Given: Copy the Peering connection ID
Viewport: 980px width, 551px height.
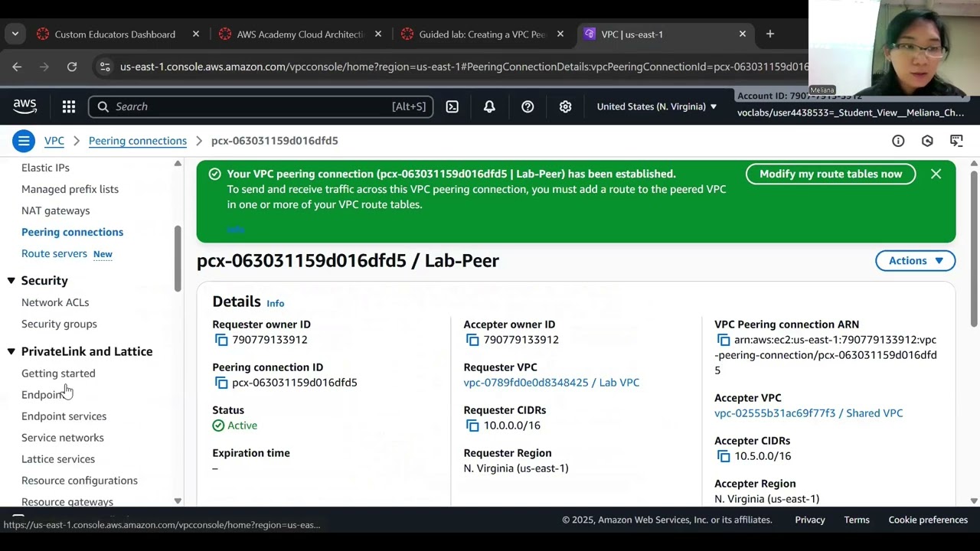Looking at the screenshot, I should click(x=221, y=383).
